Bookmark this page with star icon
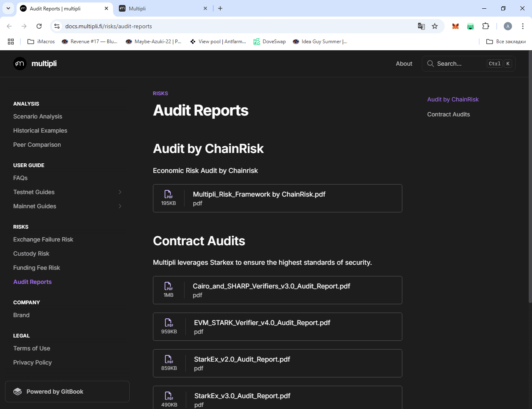Image resolution: width=532 pixels, height=409 pixels. click(x=435, y=26)
